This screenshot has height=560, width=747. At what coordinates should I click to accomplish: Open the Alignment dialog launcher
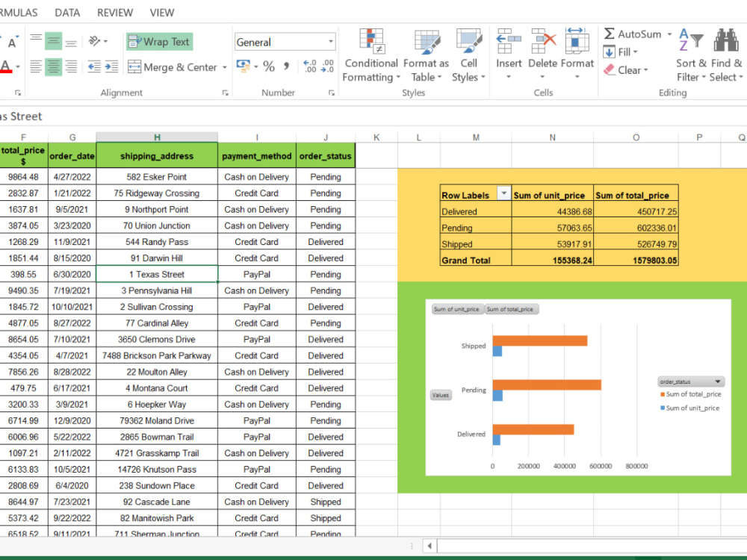tap(226, 93)
